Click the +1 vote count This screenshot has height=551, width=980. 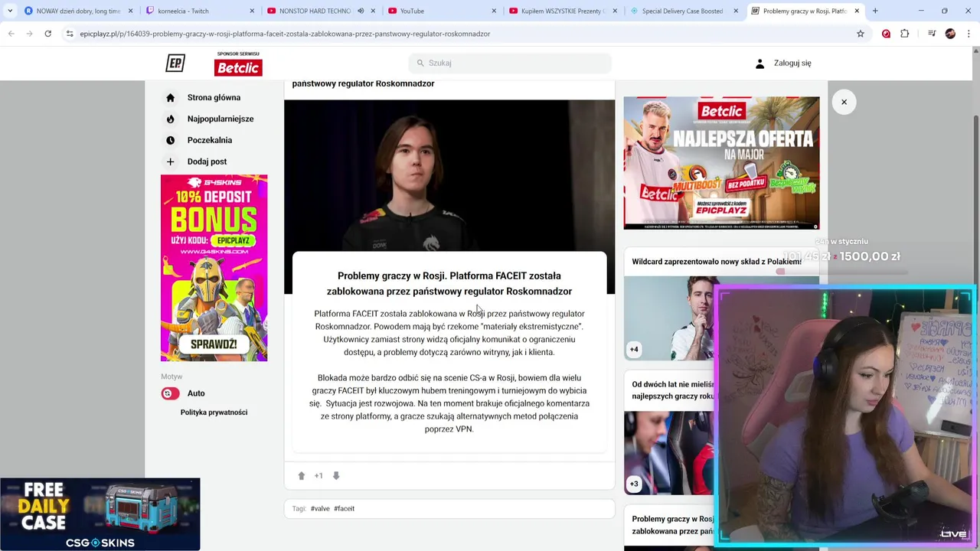[x=318, y=476]
